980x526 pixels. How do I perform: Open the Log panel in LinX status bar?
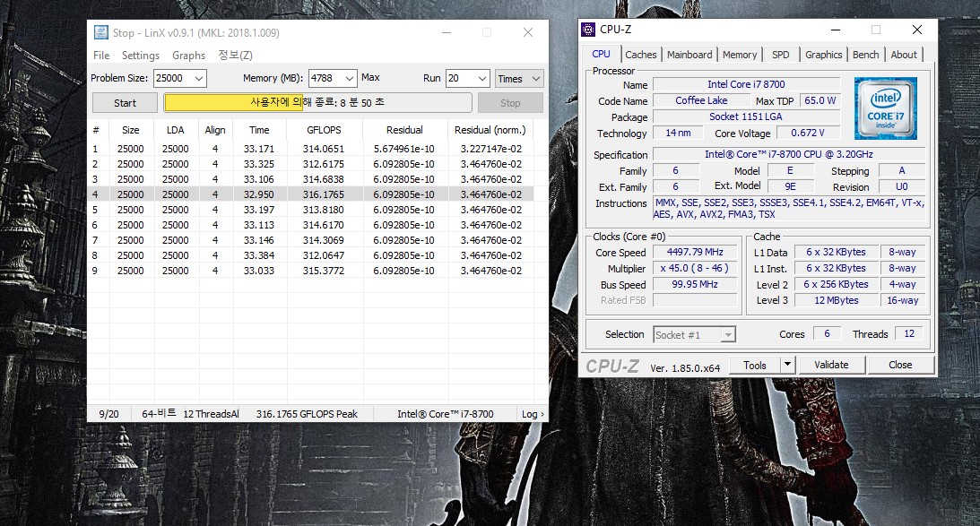533,414
